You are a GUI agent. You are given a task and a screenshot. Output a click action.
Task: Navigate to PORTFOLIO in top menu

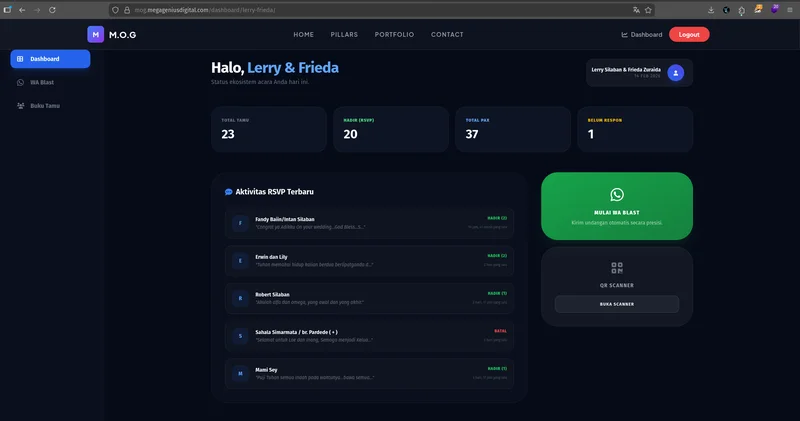pyautogui.click(x=394, y=35)
